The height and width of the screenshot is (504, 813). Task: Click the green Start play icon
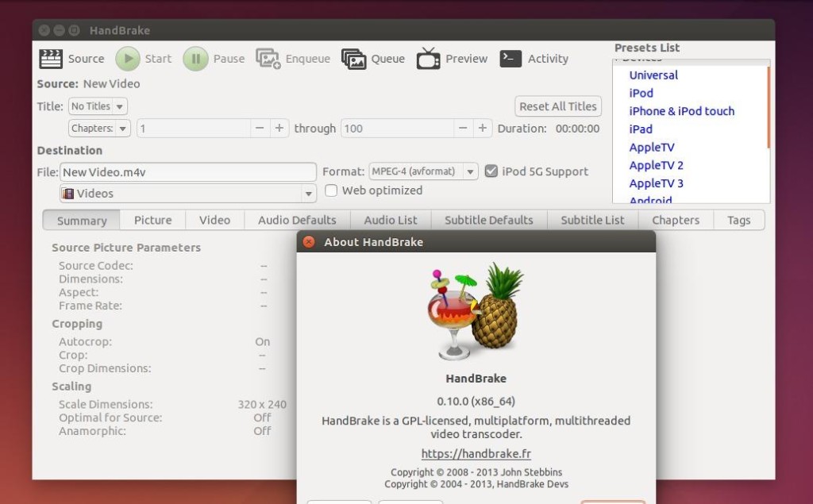pyautogui.click(x=128, y=59)
